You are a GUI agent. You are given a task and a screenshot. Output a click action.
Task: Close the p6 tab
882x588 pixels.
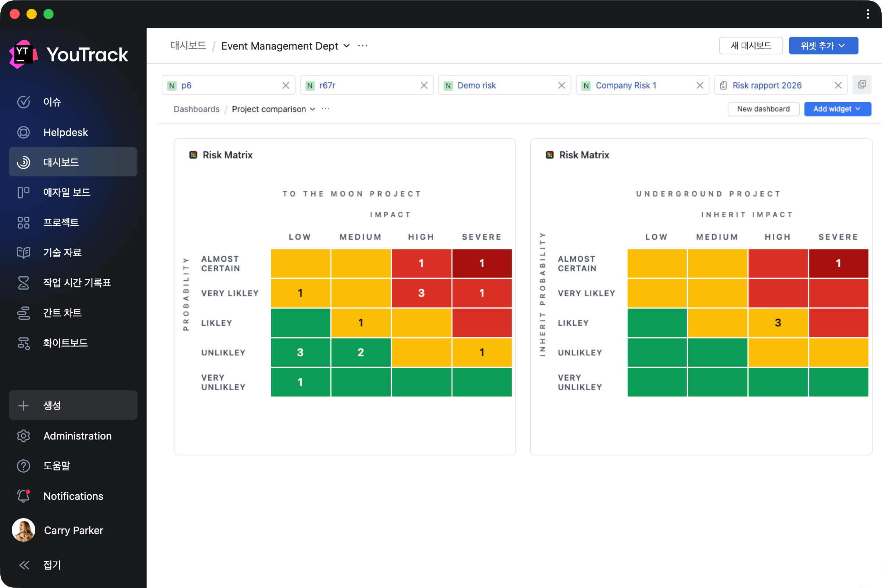coord(286,86)
